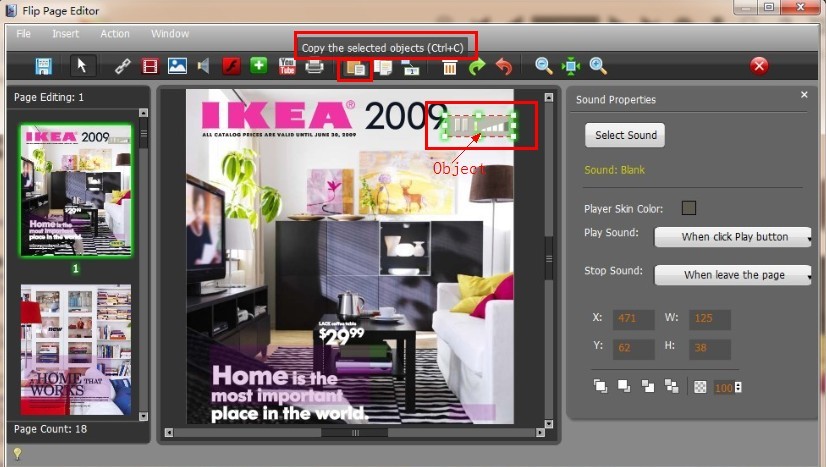Click thumbnail list scroll down arrow

click(x=143, y=416)
